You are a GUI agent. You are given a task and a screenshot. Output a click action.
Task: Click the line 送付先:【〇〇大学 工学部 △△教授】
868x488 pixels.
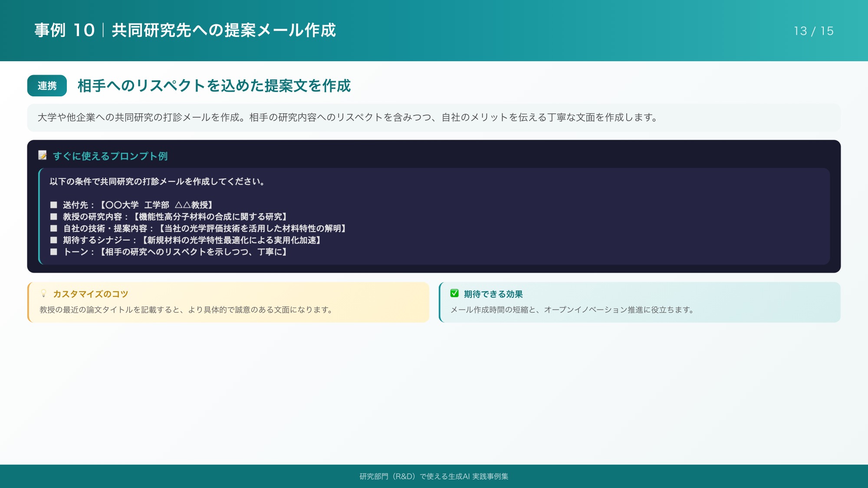[138, 205]
